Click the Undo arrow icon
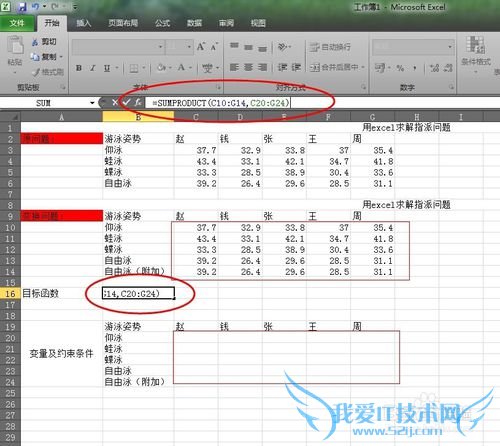This screenshot has height=446, width=500. pos(36,7)
